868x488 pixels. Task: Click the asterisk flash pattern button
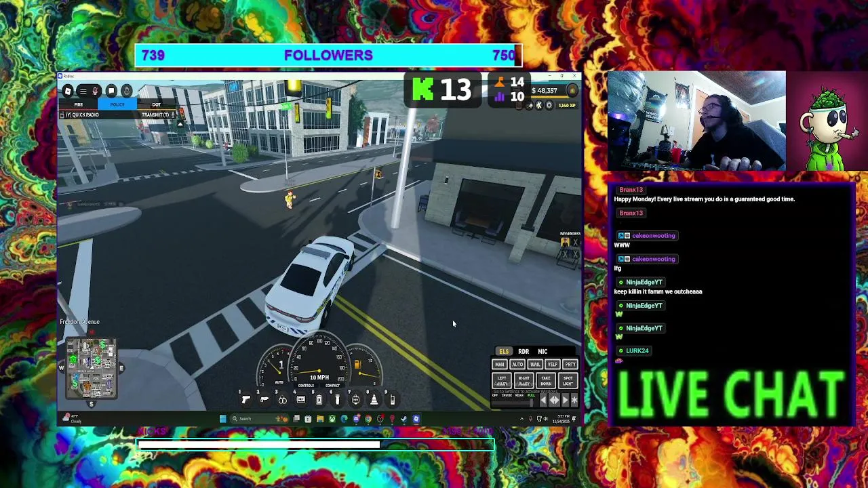[x=574, y=400]
